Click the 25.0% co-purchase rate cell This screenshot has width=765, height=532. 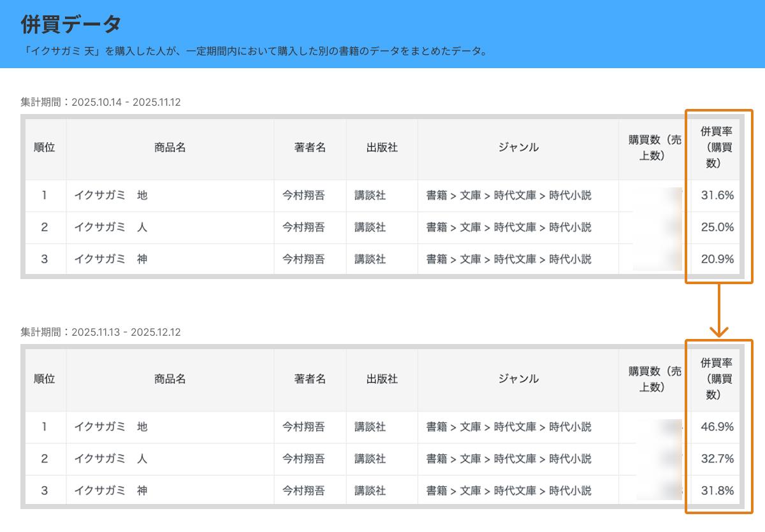point(717,227)
